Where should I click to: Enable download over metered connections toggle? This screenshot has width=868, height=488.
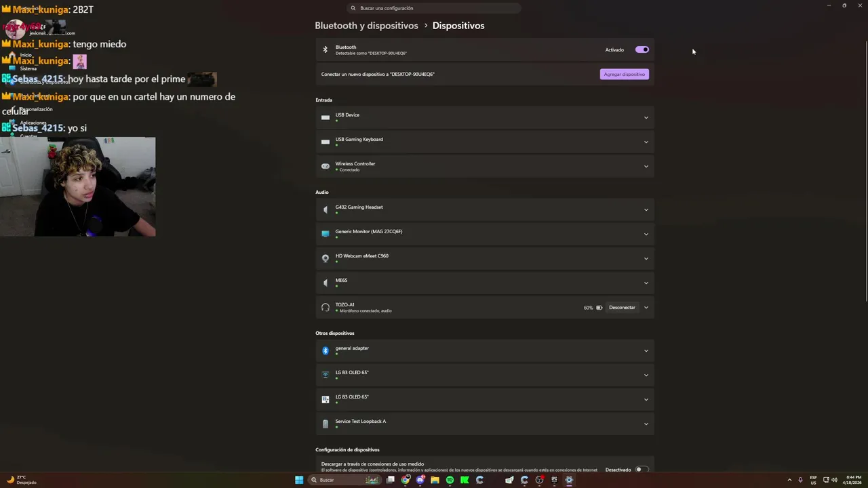click(x=642, y=469)
